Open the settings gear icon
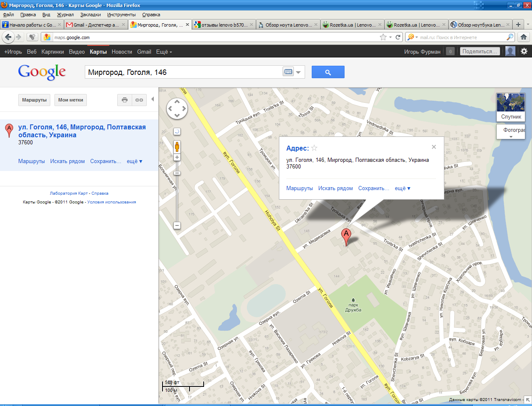The width and height of the screenshot is (532, 406). [524, 51]
